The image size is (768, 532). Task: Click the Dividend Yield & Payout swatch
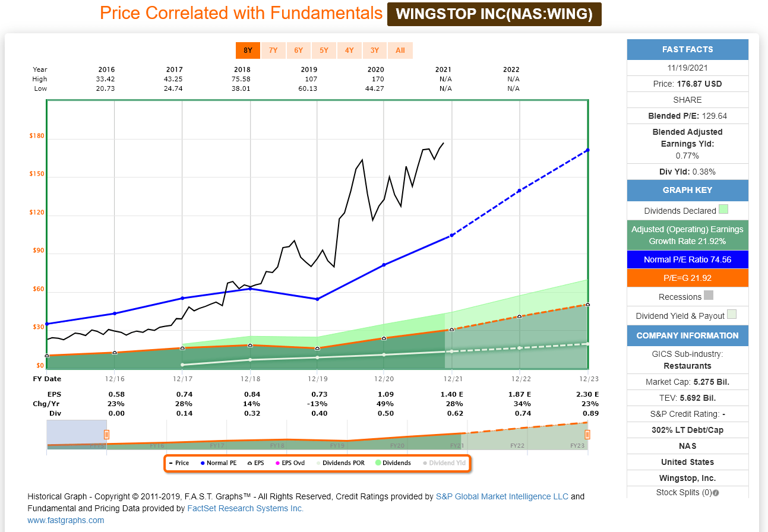[732, 314]
